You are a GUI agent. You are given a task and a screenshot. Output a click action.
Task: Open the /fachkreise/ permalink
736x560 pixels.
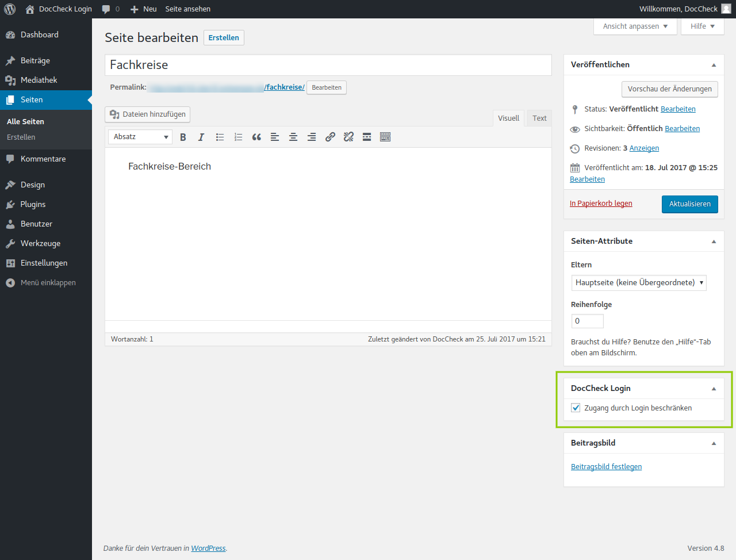coord(284,87)
